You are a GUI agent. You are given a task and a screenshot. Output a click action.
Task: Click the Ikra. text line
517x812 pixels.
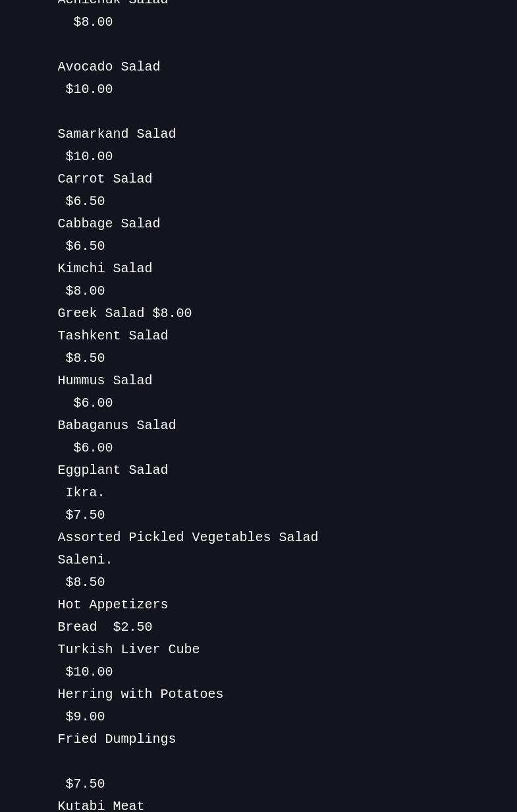(x=85, y=492)
